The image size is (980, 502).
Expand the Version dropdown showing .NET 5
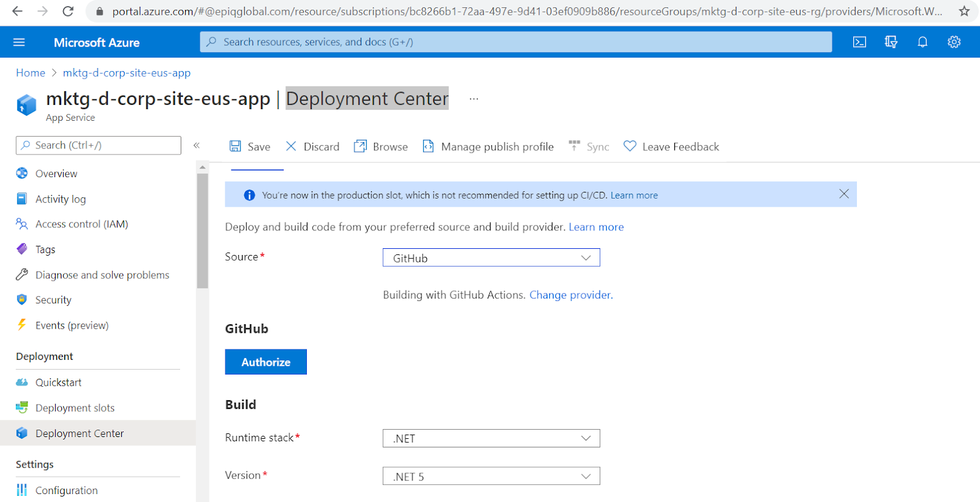pos(491,476)
